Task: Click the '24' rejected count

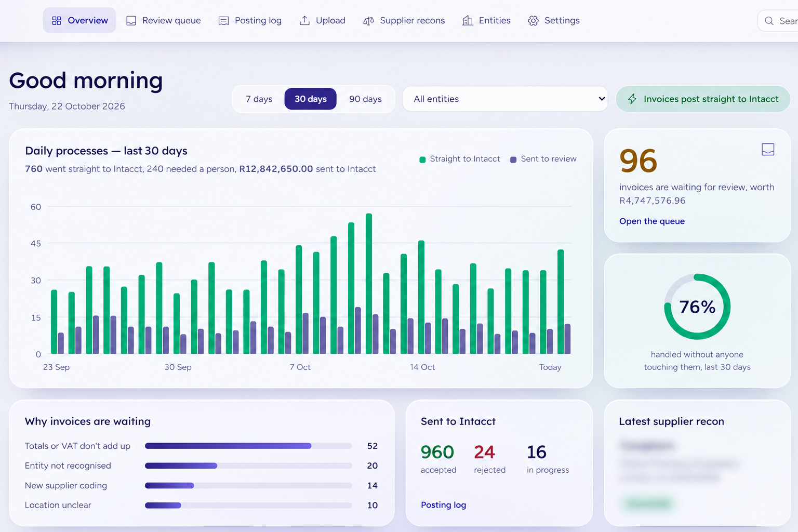Action: [x=484, y=452]
